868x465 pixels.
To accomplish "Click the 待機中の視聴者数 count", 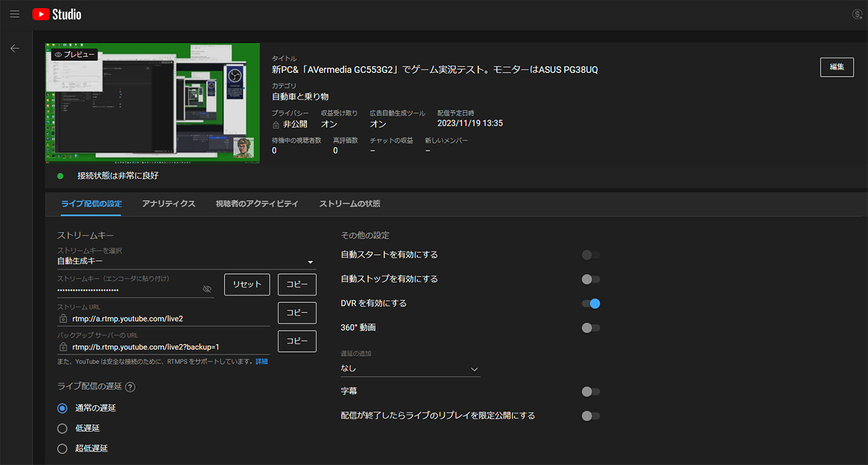I will point(274,150).
